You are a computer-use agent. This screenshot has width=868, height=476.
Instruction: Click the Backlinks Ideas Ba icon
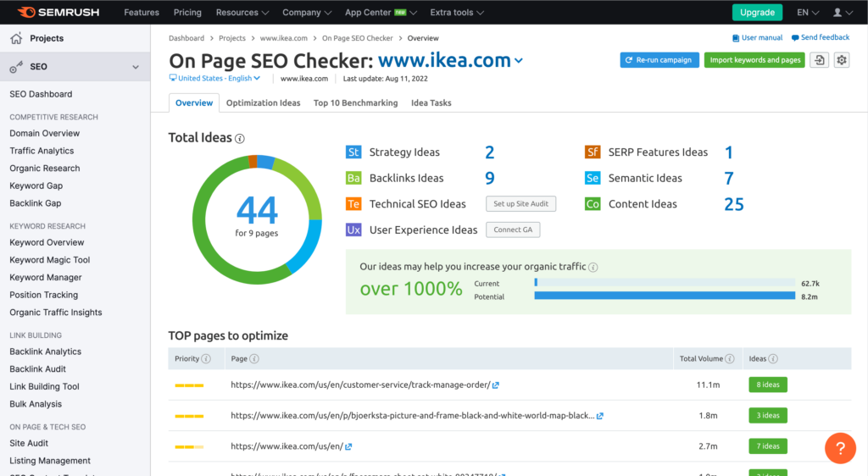click(353, 178)
